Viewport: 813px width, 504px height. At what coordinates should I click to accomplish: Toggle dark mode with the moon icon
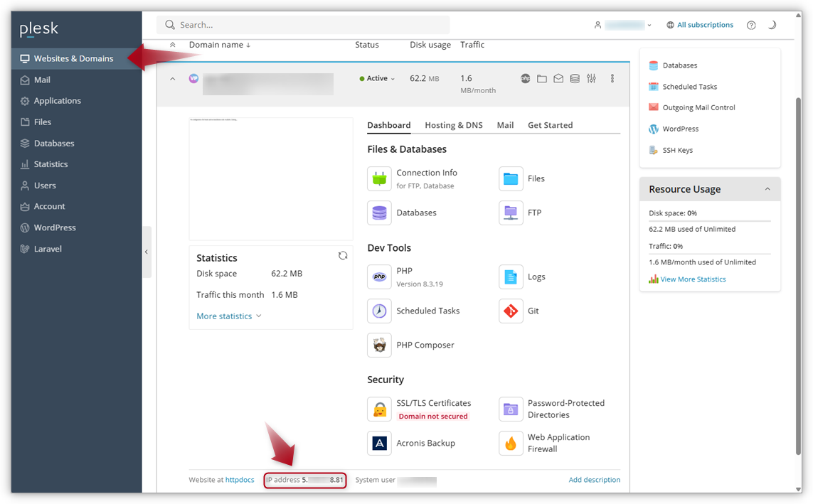772,24
